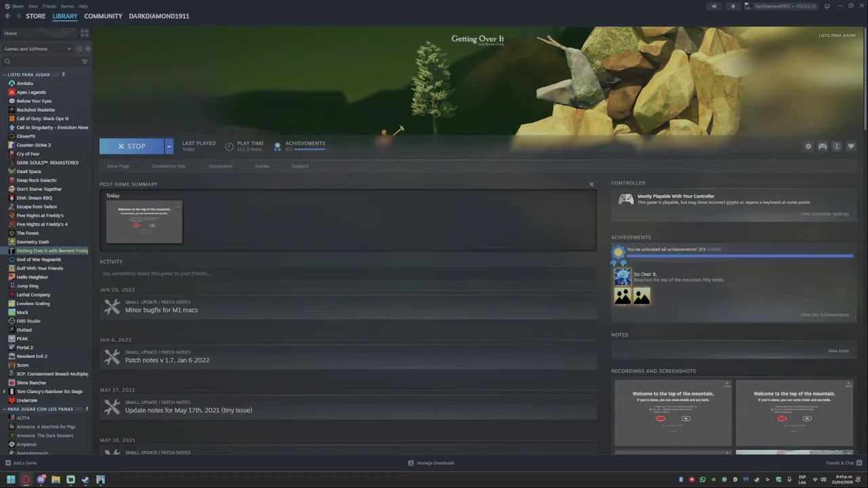Select Counter-Strike 2 in library

[x=34, y=145]
